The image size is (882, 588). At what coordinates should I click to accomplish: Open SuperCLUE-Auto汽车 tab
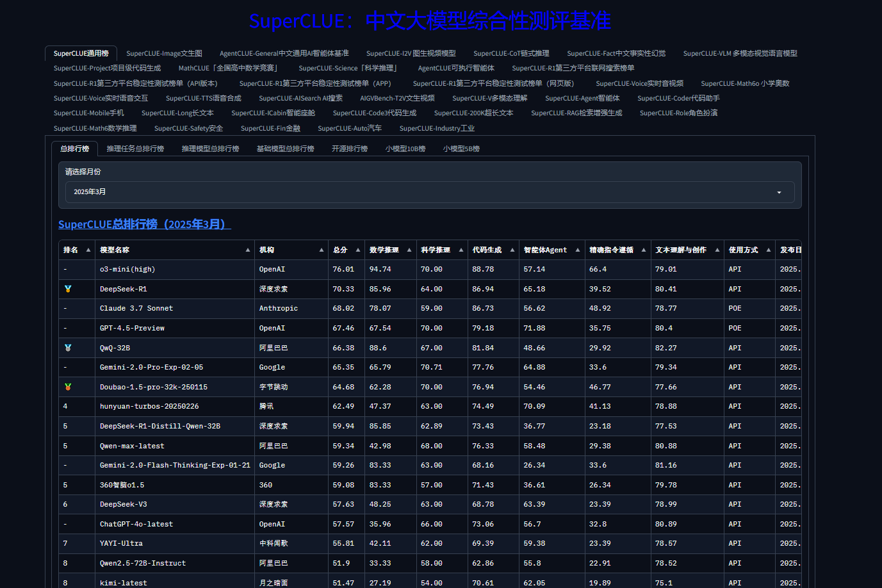350,128
